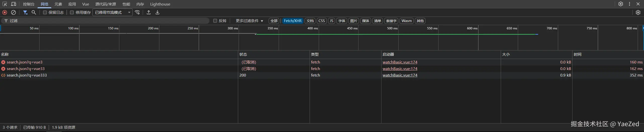Click the stop recording network log icon
The width and height of the screenshot is (644, 132).
point(5,12)
